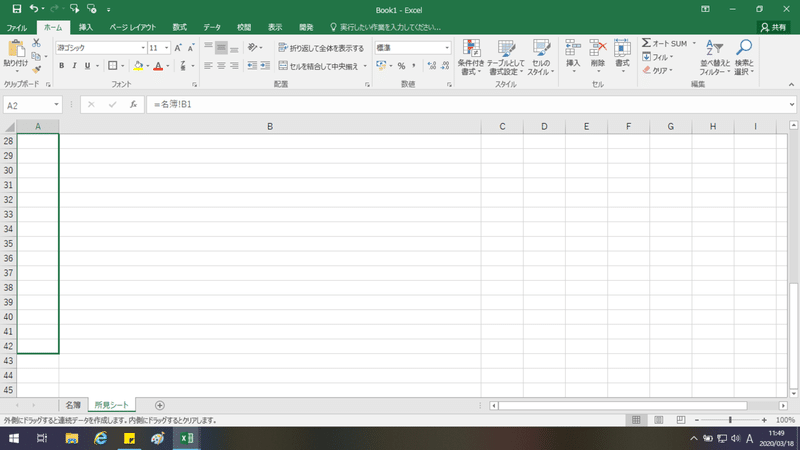The image size is (800, 450).
Task: Toggle Italic formatting
Action: coord(74,66)
